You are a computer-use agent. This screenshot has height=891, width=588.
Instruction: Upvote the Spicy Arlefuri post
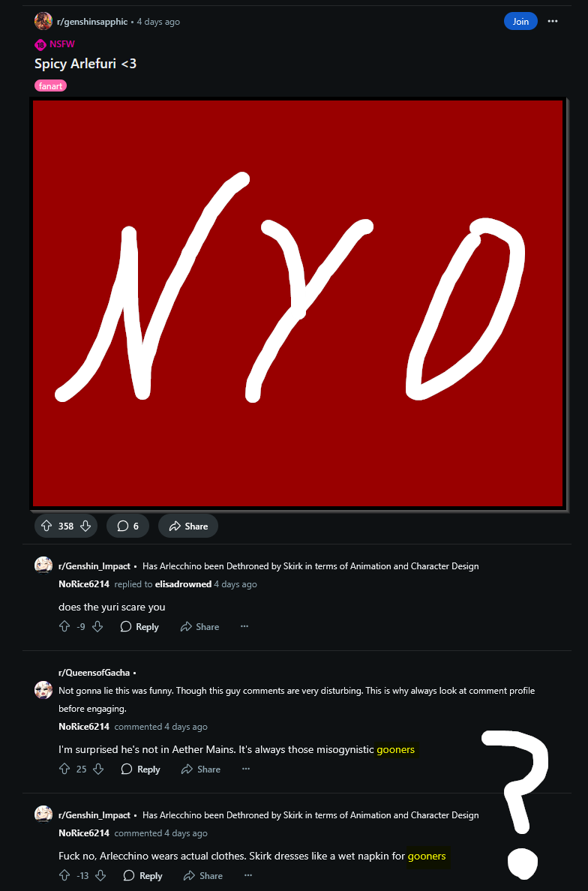point(46,526)
